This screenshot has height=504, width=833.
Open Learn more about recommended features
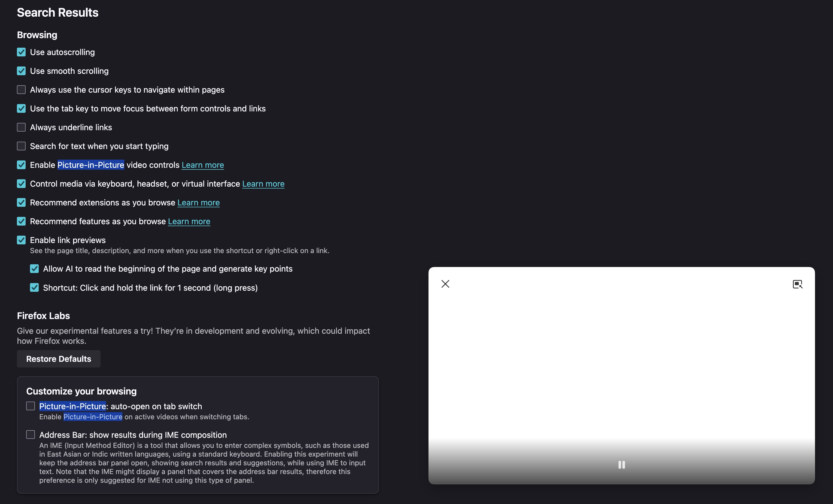click(x=189, y=221)
